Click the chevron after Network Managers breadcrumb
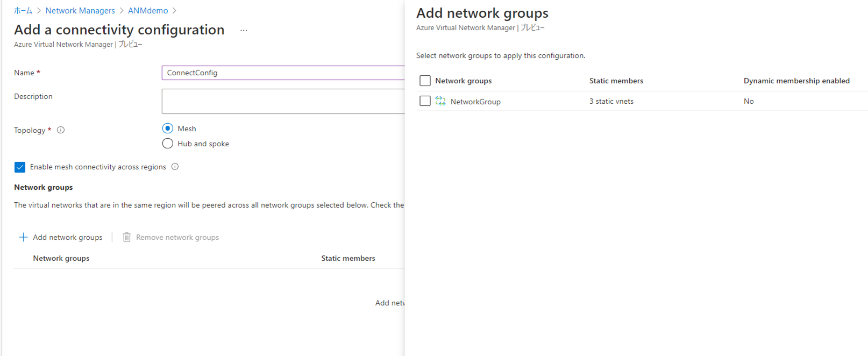Screen dimensions: 868x356 click(122, 11)
